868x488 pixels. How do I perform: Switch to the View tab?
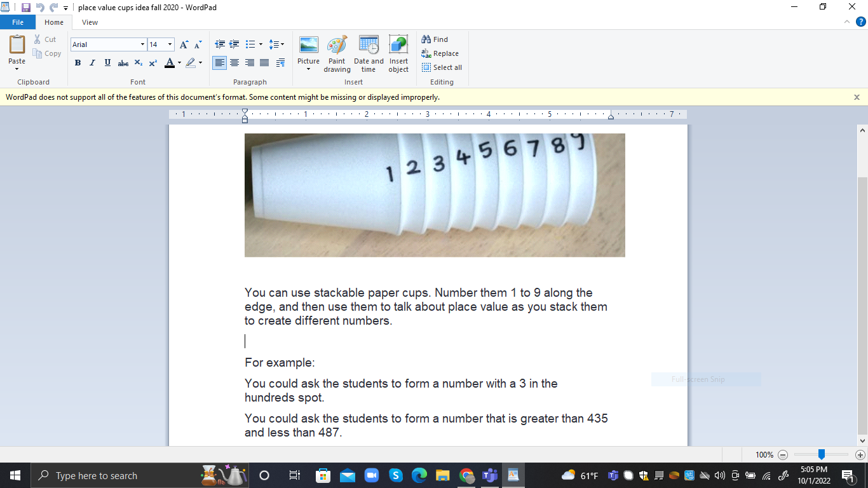[x=90, y=22]
